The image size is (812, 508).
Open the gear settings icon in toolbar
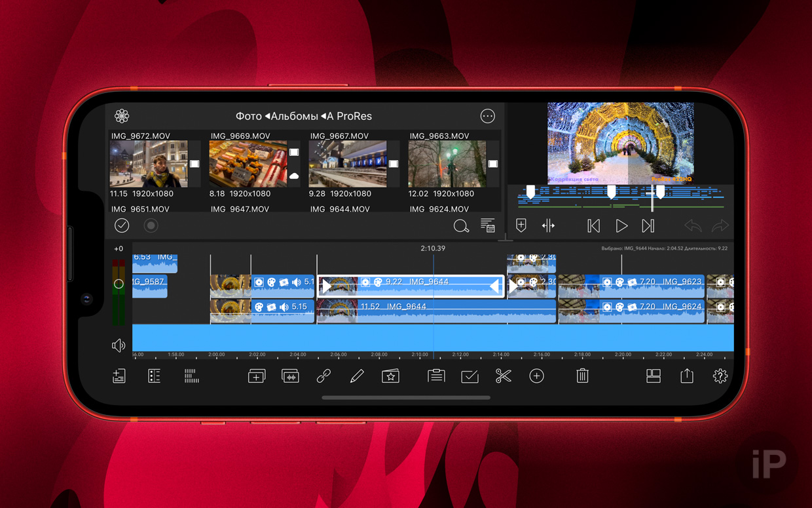720,376
